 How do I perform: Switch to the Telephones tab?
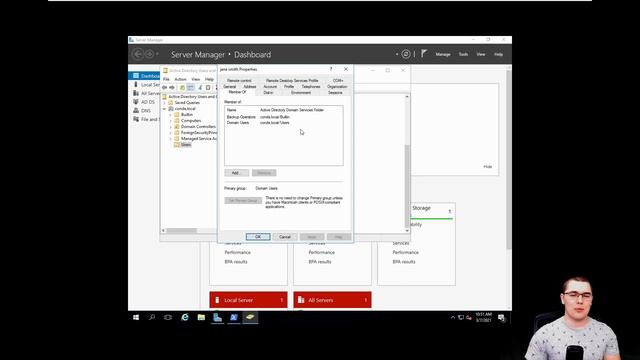pyautogui.click(x=311, y=87)
